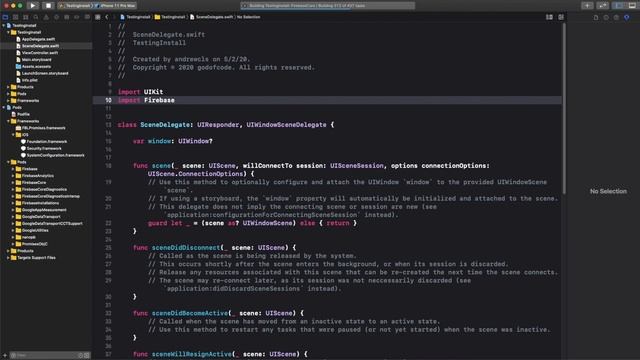640x360 pixels.
Task: Click SceneDelegate.swift in jump bar
Action: [212, 17]
